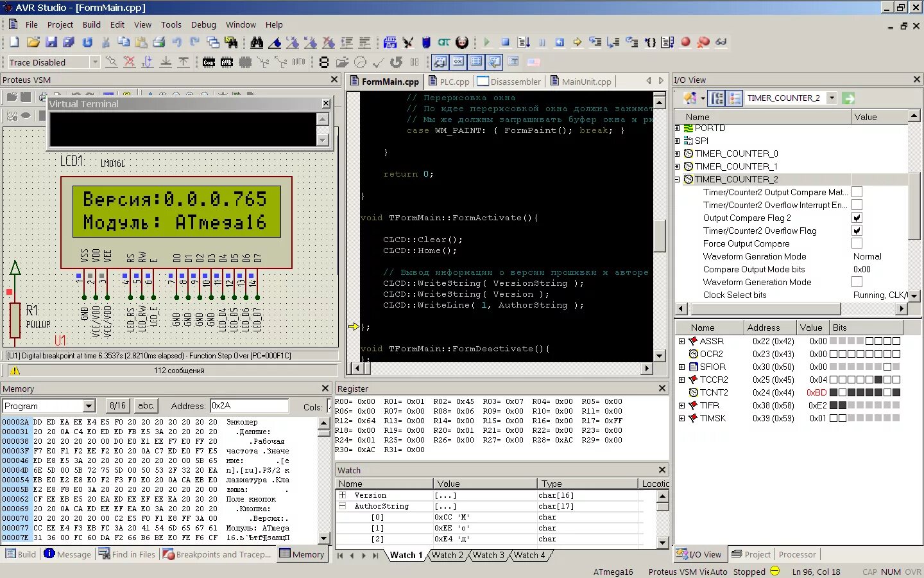Screen dimensions: 924x578
Task: Uncheck Timer/Counter2 Overflow Flag
Action: tap(857, 231)
